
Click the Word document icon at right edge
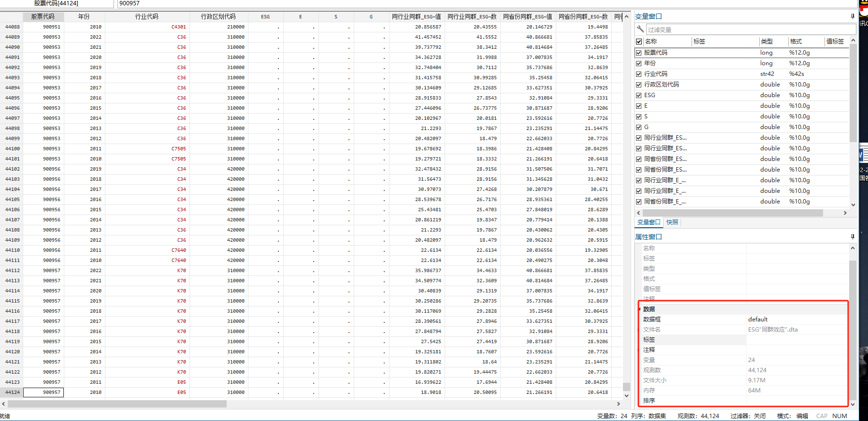tap(863, 155)
